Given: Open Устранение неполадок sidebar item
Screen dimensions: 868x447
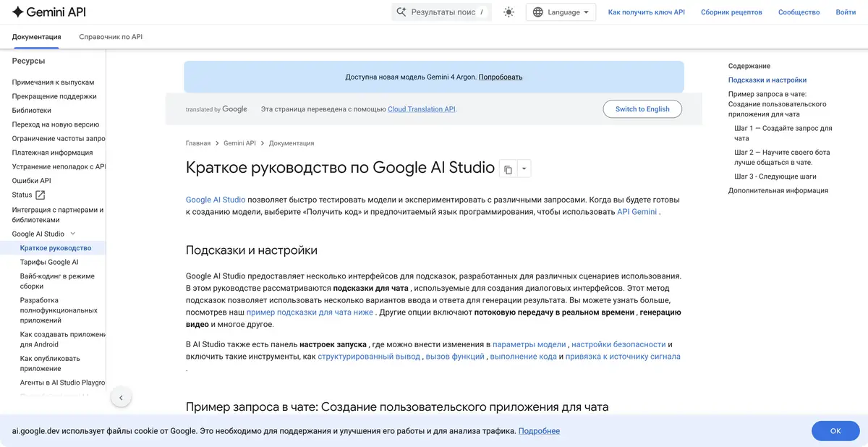Looking at the screenshot, I should pyautogui.click(x=59, y=167).
